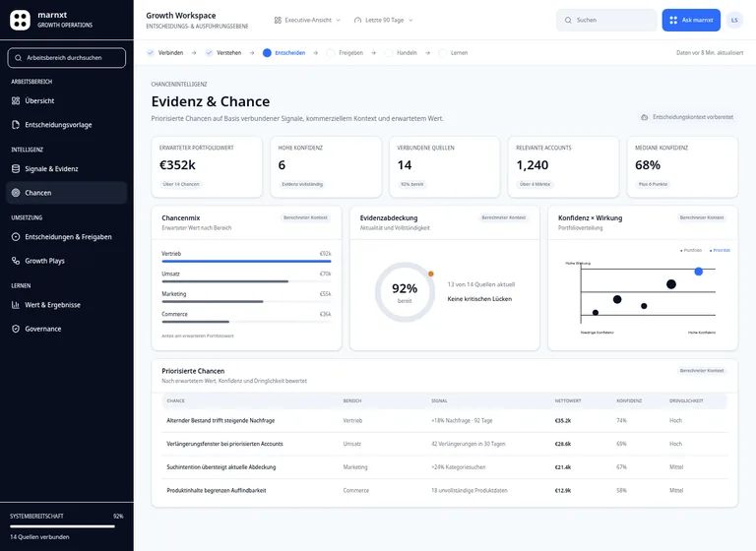Go to Signale & Evidenz
Screen dimensions: 756x551
click(67, 168)
